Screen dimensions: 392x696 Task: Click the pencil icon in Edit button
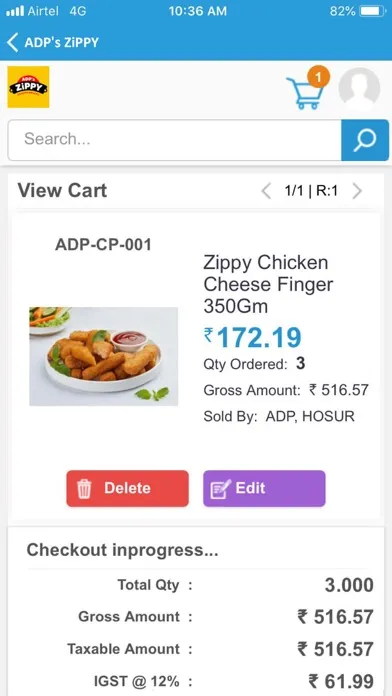[220, 489]
